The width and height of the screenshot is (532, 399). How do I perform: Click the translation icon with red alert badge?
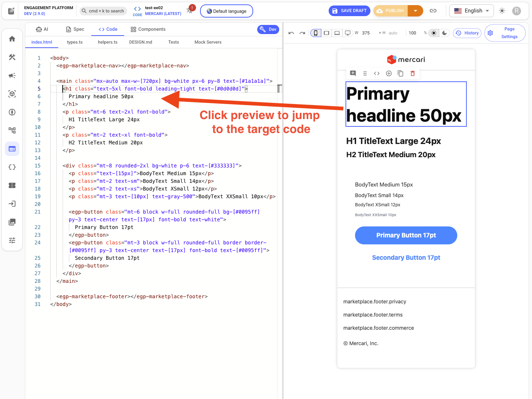191,10
